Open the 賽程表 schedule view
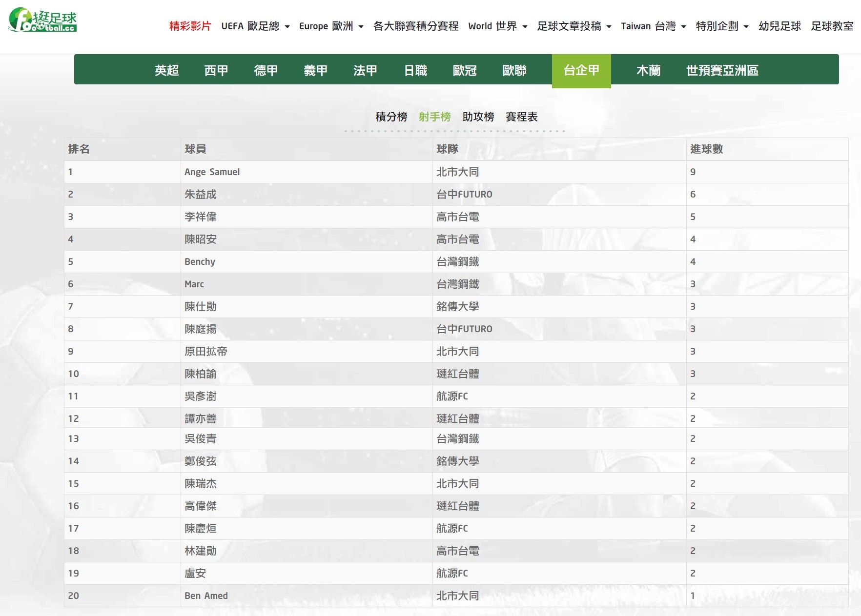The height and width of the screenshot is (616, 861). click(x=521, y=117)
